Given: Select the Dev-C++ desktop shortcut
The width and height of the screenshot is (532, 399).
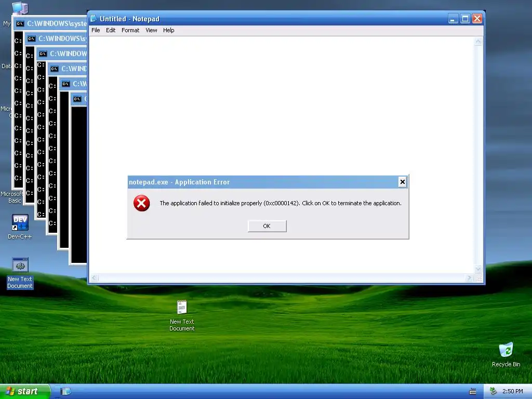Looking at the screenshot, I should (20, 227).
